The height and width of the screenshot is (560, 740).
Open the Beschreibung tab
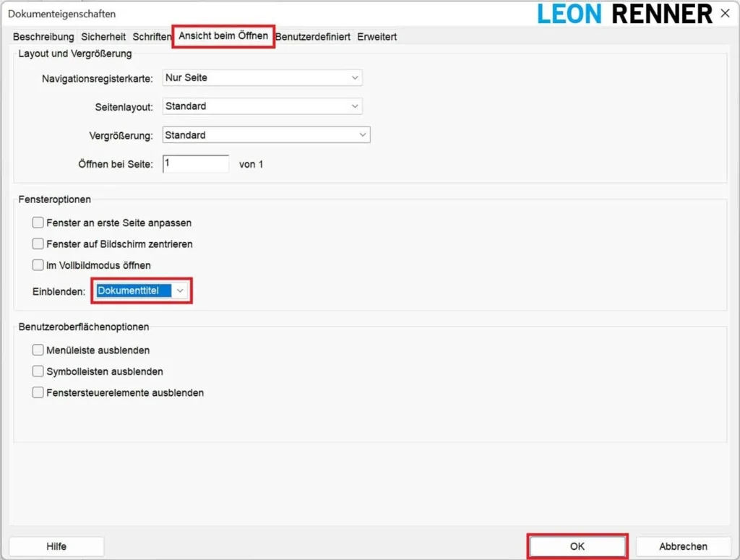coord(43,37)
